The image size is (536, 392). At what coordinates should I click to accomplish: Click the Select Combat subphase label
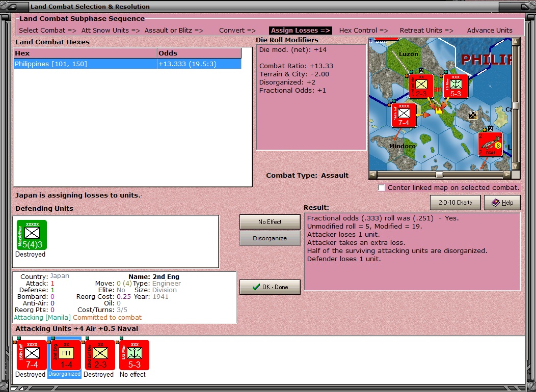pos(47,31)
